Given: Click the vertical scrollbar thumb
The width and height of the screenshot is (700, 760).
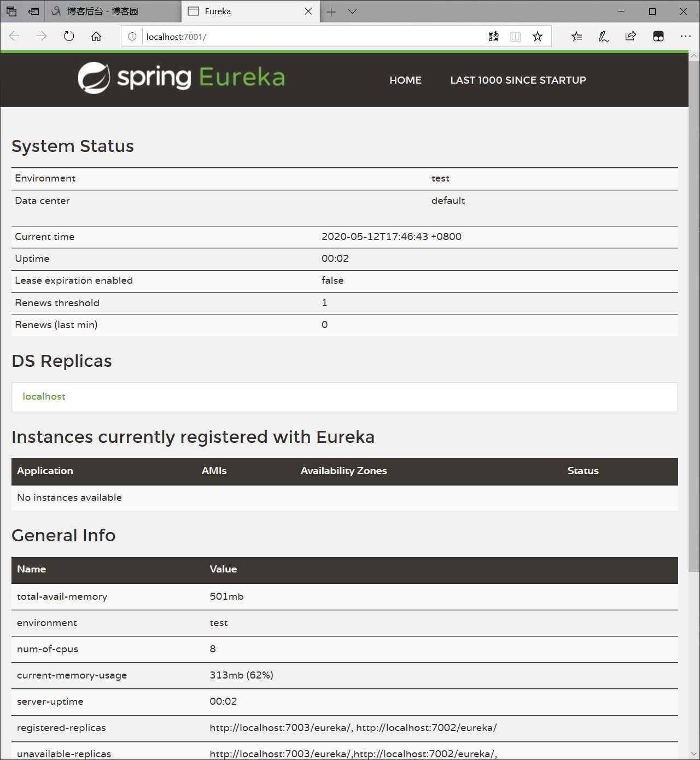Looking at the screenshot, I should point(694,316).
